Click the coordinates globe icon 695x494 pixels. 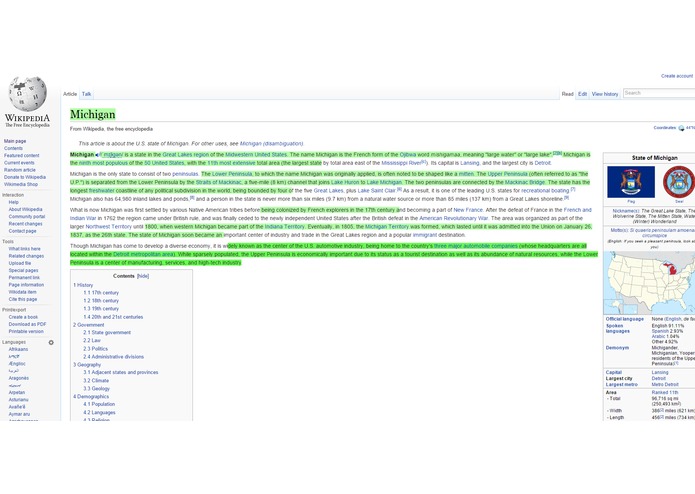click(681, 128)
